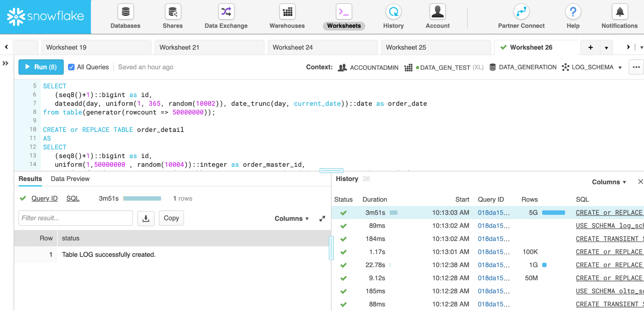Open the Columns dropdown in Results panel
This screenshot has width=644, height=311.
[291, 218]
